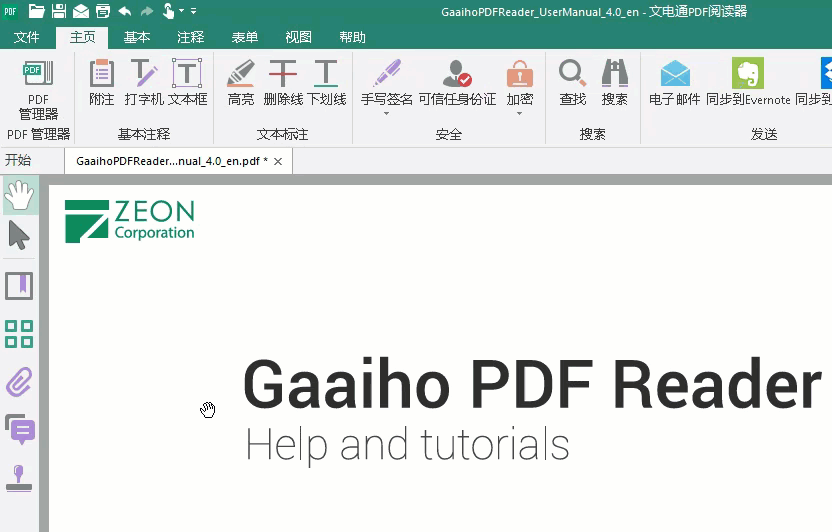Close the GaaihoPDFReader PDF document tab

pyautogui.click(x=278, y=162)
